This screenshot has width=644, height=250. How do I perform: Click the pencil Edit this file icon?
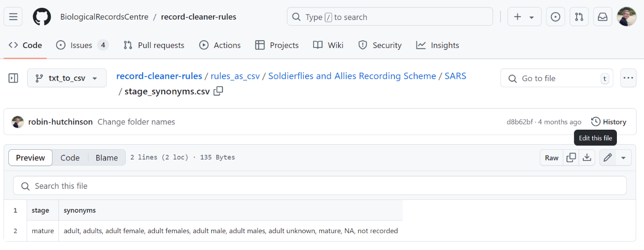pyautogui.click(x=608, y=158)
